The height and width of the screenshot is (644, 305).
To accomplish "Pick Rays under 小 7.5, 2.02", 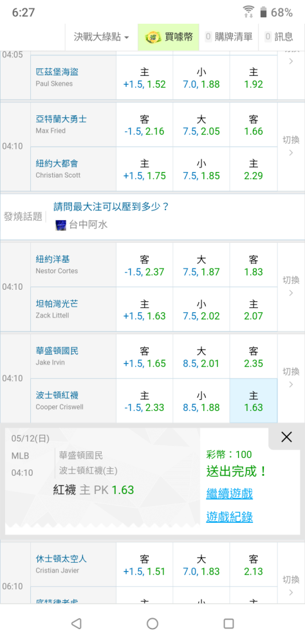I will click(x=201, y=309).
